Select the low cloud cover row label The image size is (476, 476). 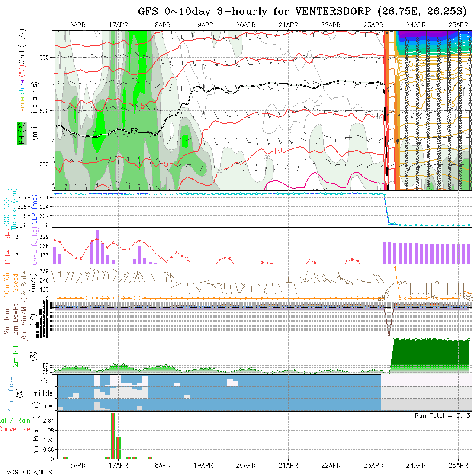pyautogui.click(x=48, y=406)
